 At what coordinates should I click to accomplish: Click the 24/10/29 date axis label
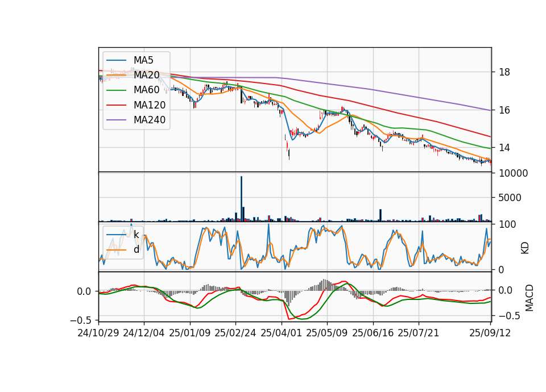(x=98, y=333)
